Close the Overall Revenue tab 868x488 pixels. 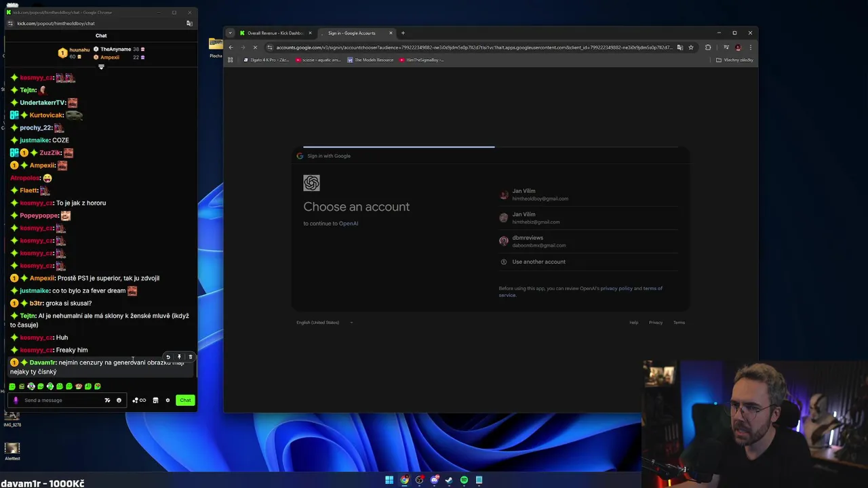click(x=310, y=33)
